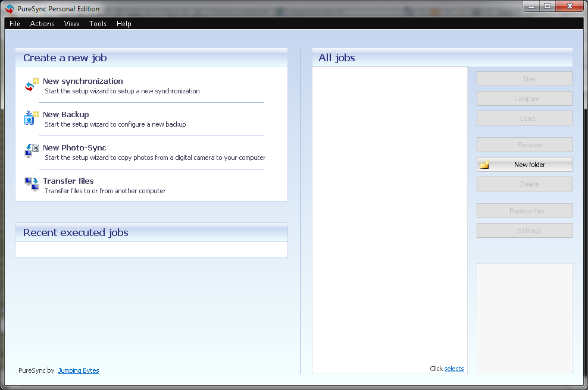Open the Help menu

124,24
